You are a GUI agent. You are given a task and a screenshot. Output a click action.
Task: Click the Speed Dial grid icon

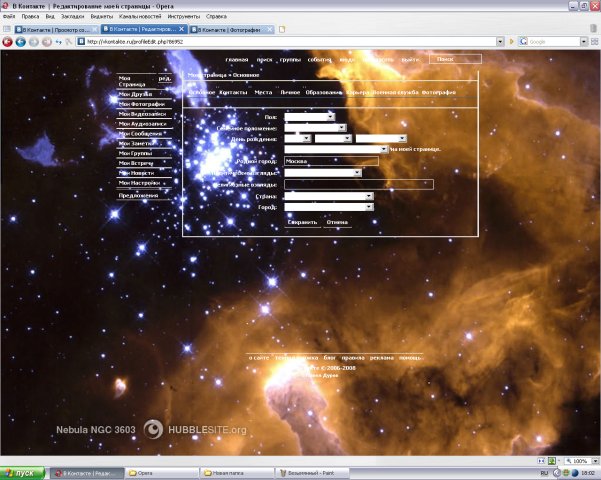point(594,41)
